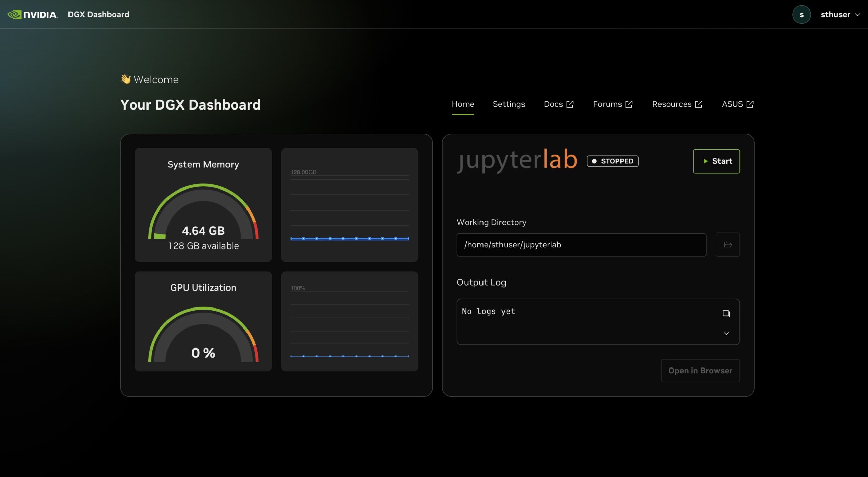Click the STOPPED status badge
Image resolution: width=868 pixels, height=477 pixels.
tap(612, 161)
